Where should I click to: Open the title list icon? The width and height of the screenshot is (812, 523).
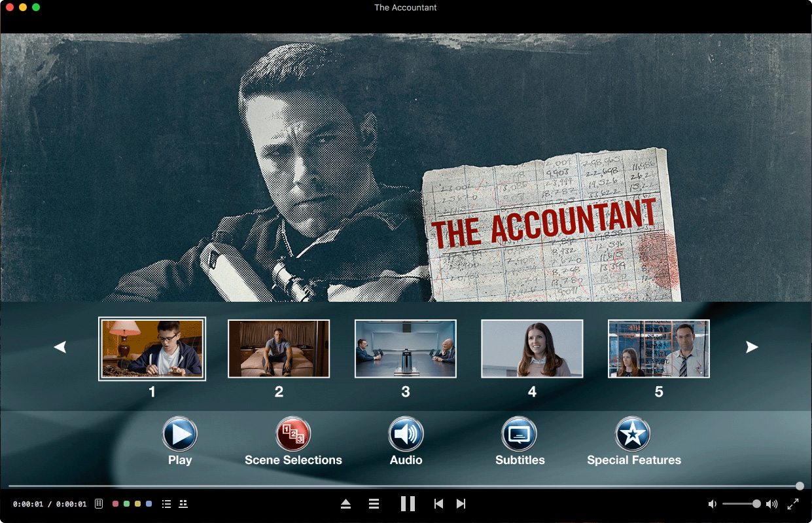(184, 504)
